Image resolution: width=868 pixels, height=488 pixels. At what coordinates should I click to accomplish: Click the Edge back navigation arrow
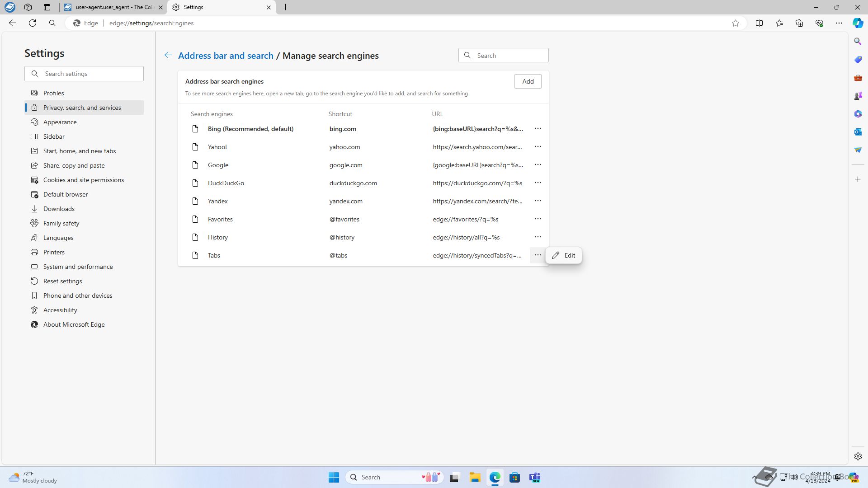(x=13, y=23)
